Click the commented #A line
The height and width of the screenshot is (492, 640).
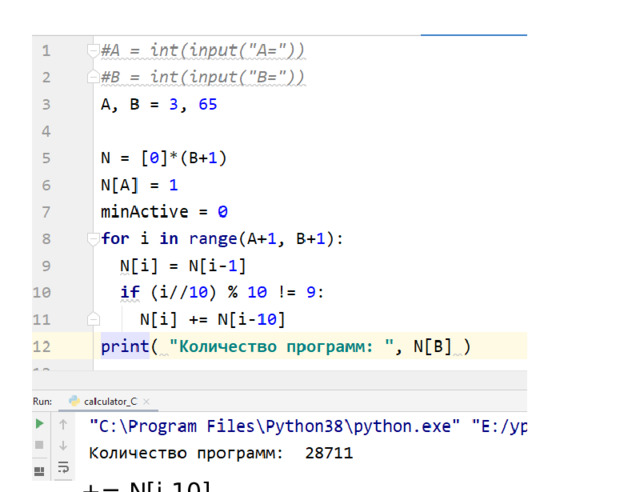(x=203, y=51)
